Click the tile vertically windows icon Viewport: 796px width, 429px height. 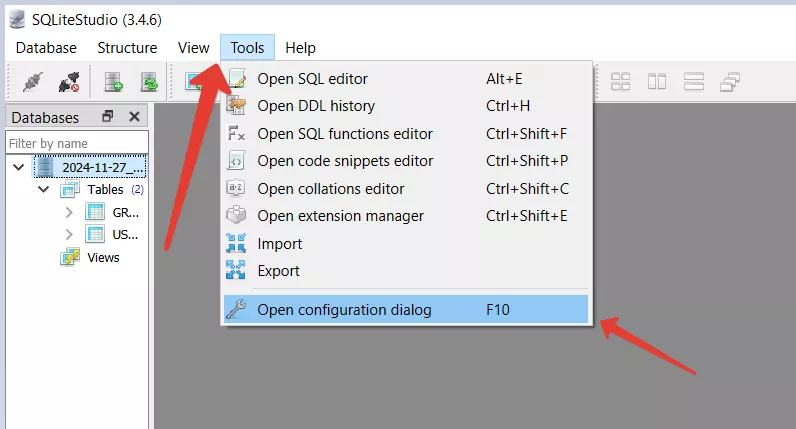[x=693, y=81]
